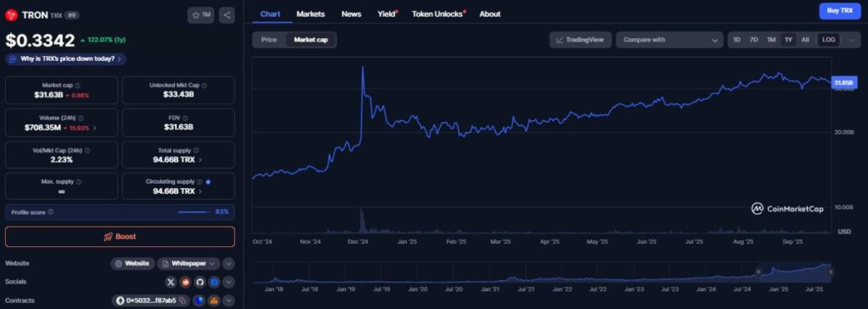Show Unlocked Mkt Cap info icon
Screen dimensions: 868x309
click(204, 86)
